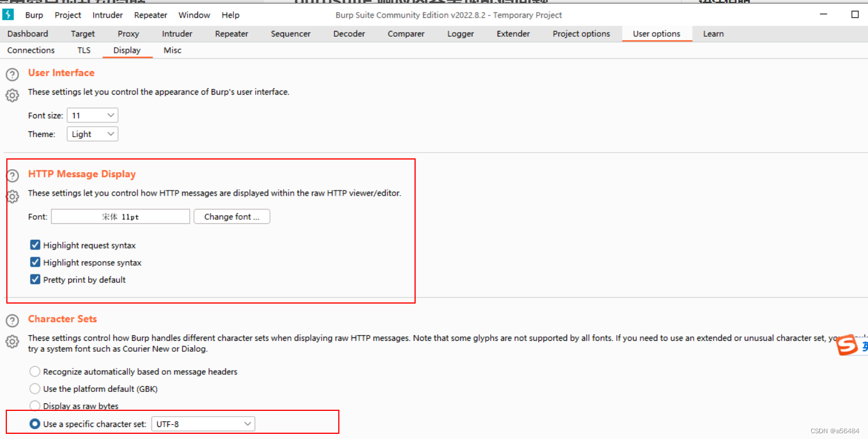Image resolution: width=868 pixels, height=439 pixels.
Task: Switch to the Sequencer tab
Action: 291,34
